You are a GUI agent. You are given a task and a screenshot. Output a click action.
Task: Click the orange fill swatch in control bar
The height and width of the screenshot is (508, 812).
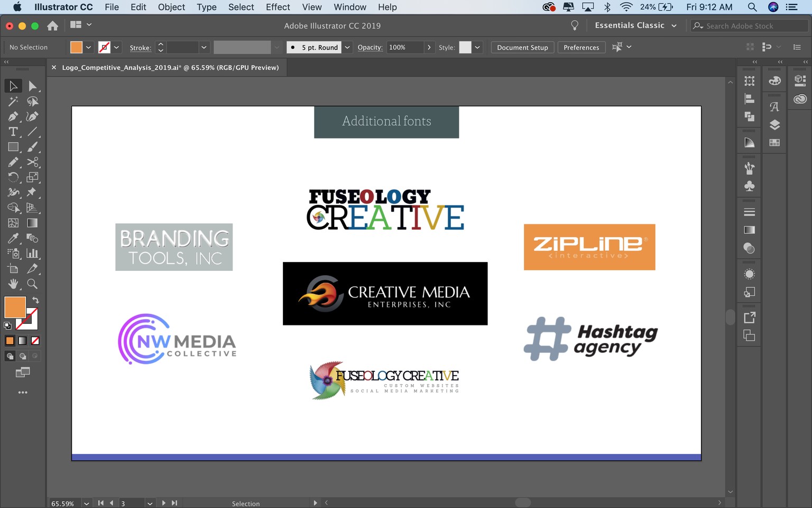click(x=76, y=47)
